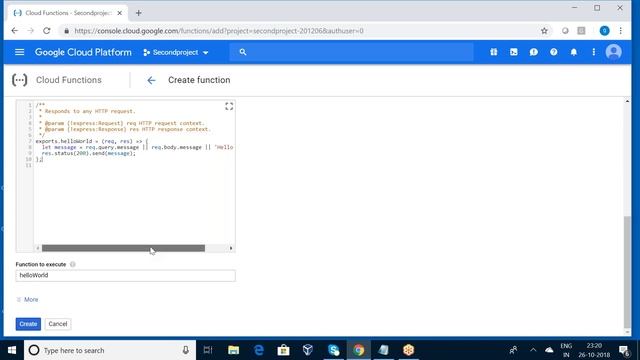Open the Google Cloud navigation hamburger menu
The image size is (640, 360).
(x=19, y=52)
